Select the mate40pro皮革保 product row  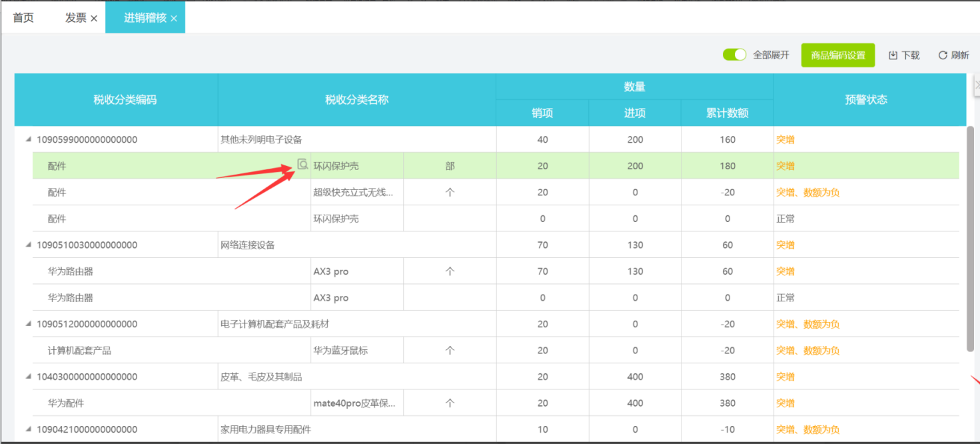click(354, 403)
